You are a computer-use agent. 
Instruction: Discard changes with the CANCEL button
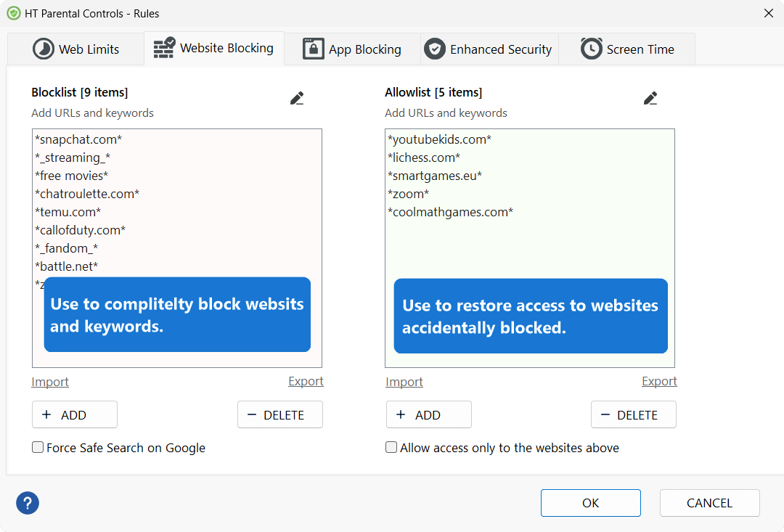(x=709, y=503)
